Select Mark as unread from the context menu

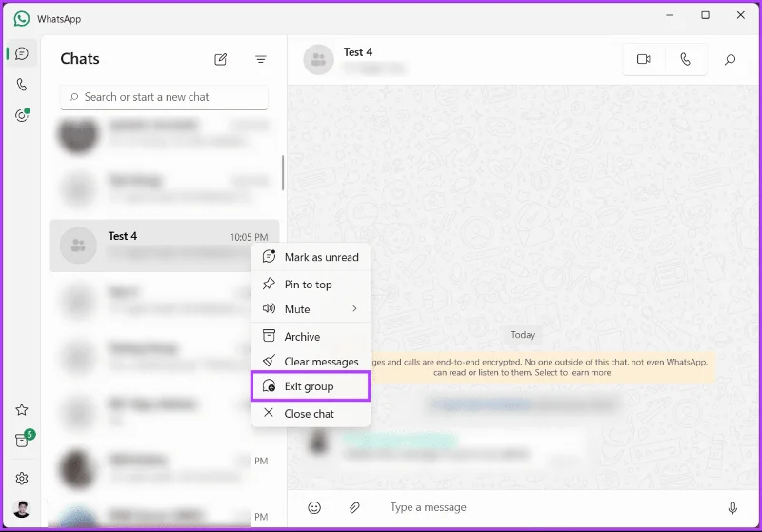pos(311,257)
